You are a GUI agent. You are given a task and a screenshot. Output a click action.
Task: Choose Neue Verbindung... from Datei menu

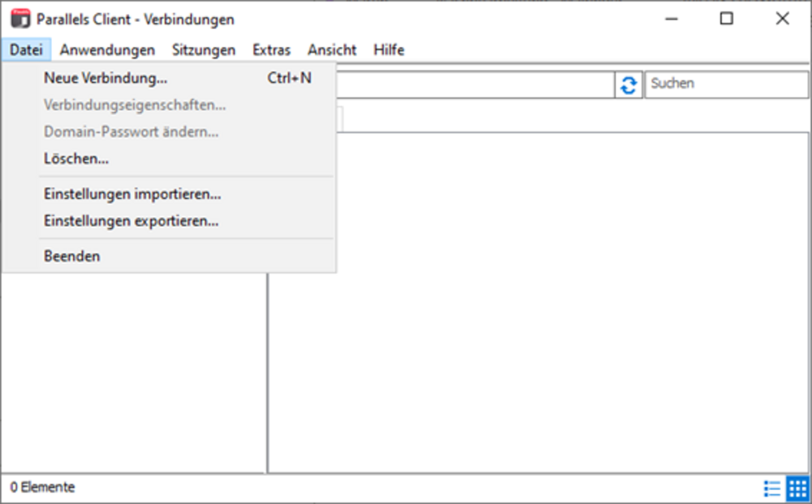click(169, 78)
